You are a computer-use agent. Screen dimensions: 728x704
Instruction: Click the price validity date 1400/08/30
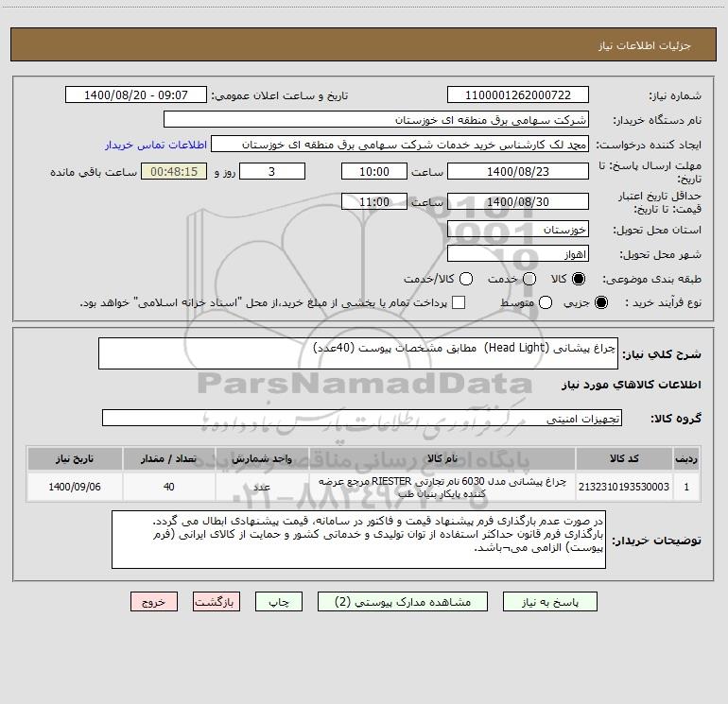click(518, 201)
